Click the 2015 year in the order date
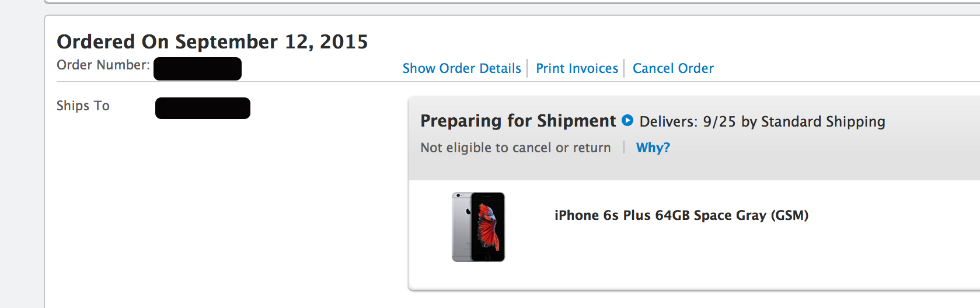The image size is (980, 308). [344, 41]
